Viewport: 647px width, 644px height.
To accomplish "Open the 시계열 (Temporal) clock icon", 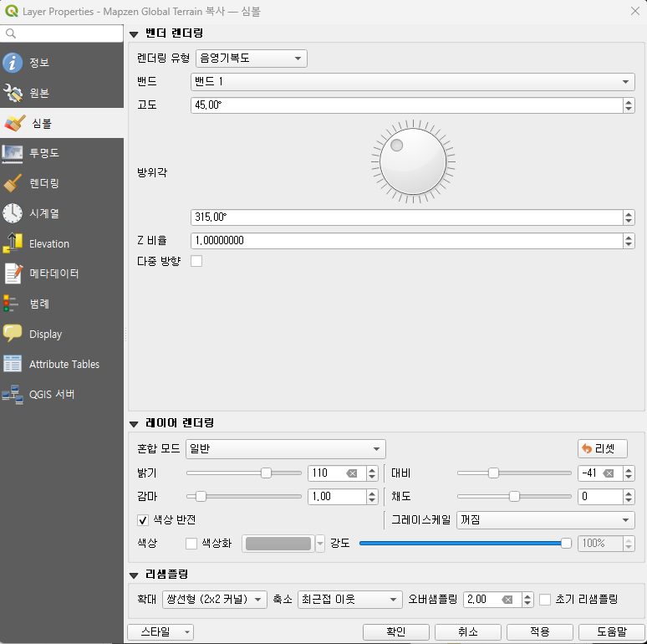I will 13,213.
